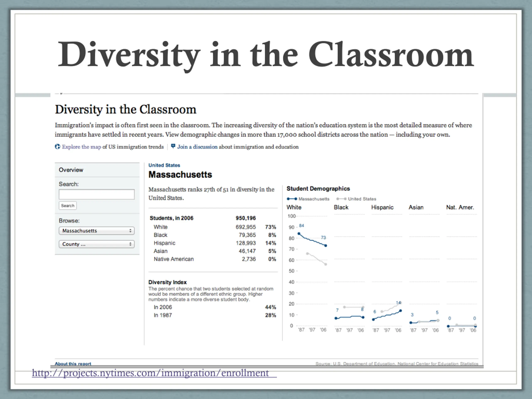532x399 pixels.
Task: Click the 'Students, in 2006' row label
Action: pyautogui.click(x=171, y=218)
